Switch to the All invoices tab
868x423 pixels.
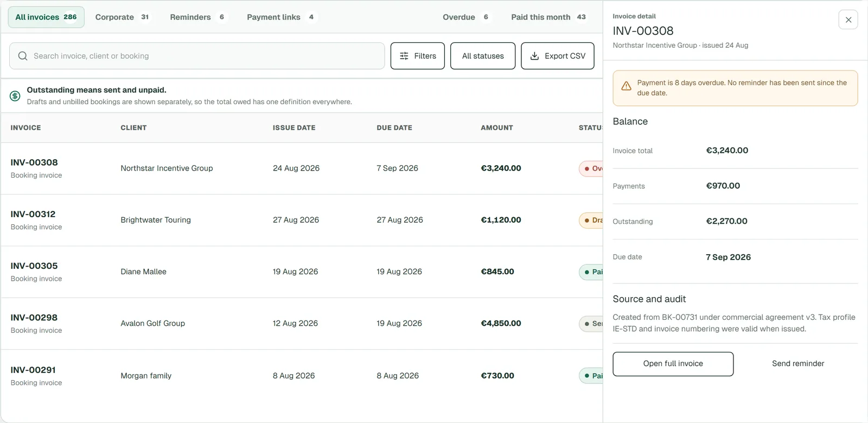pos(46,17)
